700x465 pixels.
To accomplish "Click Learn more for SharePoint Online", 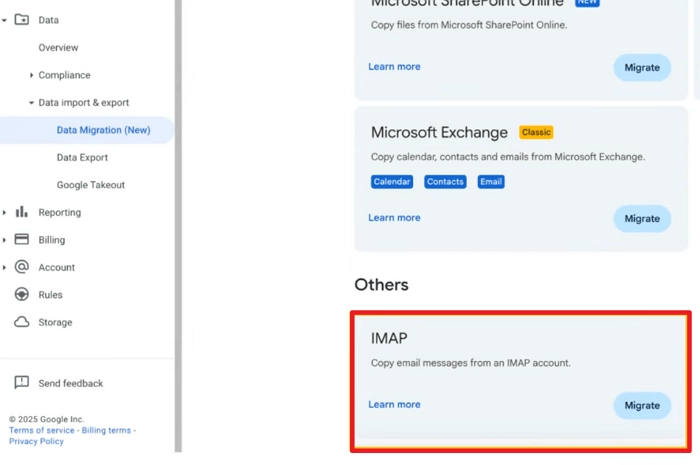I will coord(394,66).
